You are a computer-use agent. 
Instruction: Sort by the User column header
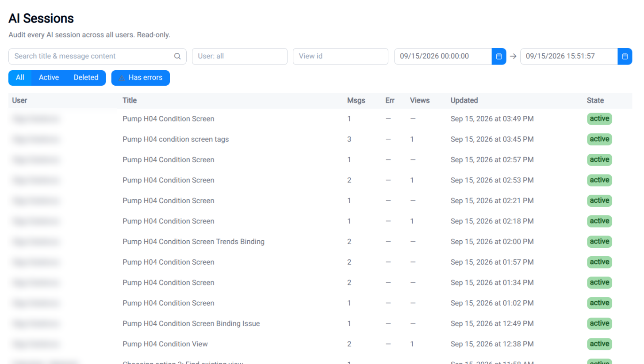click(x=19, y=100)
